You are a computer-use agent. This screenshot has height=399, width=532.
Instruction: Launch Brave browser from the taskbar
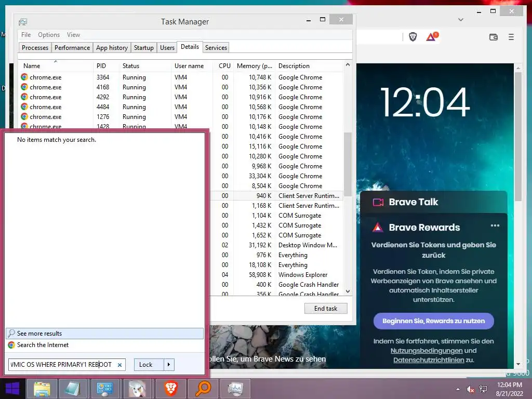click(x=171, y=389)
